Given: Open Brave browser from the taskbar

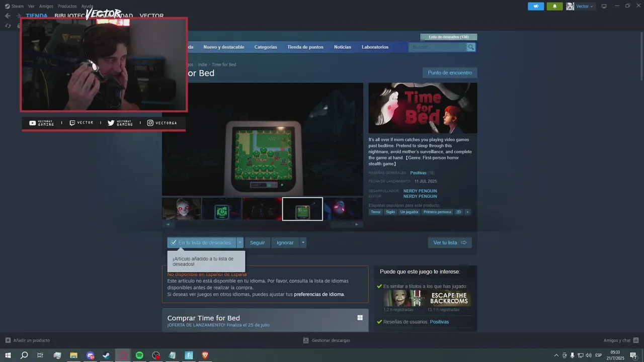Looking at the screenshot, I should [205, 355].
